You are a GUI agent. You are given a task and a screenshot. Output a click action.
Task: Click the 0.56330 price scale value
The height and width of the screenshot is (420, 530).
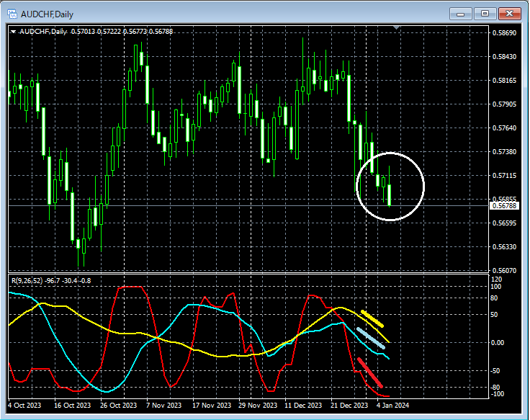[x=504, y=247]
